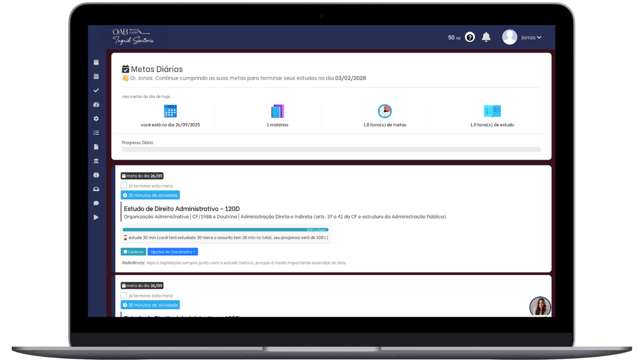Click the play triangle sidebar icon
The width and height of the screenshot is (644, 362).
click(x=96, y=217)
